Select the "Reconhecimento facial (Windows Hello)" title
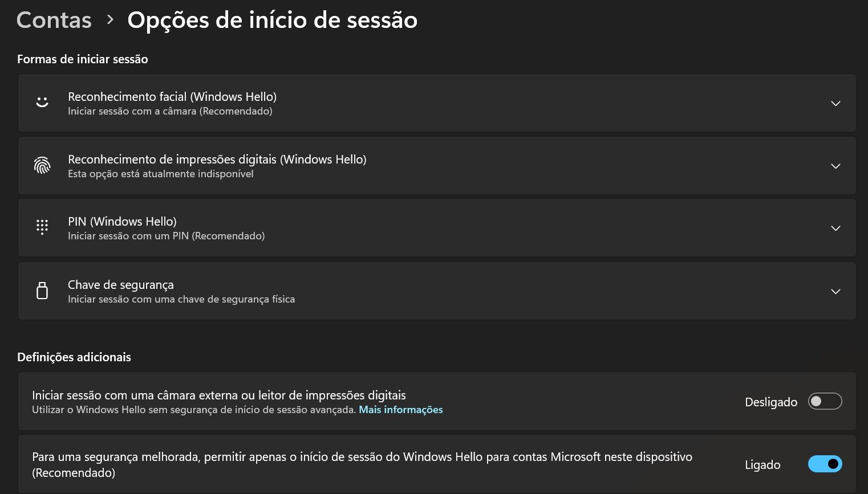868x494 pixels. [x=172, y=96]
